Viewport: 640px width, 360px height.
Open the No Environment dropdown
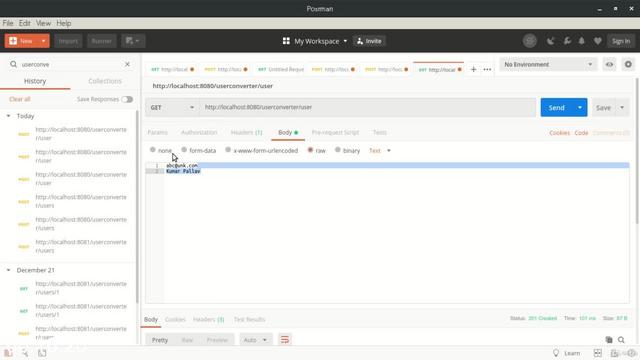pos(548,64)
